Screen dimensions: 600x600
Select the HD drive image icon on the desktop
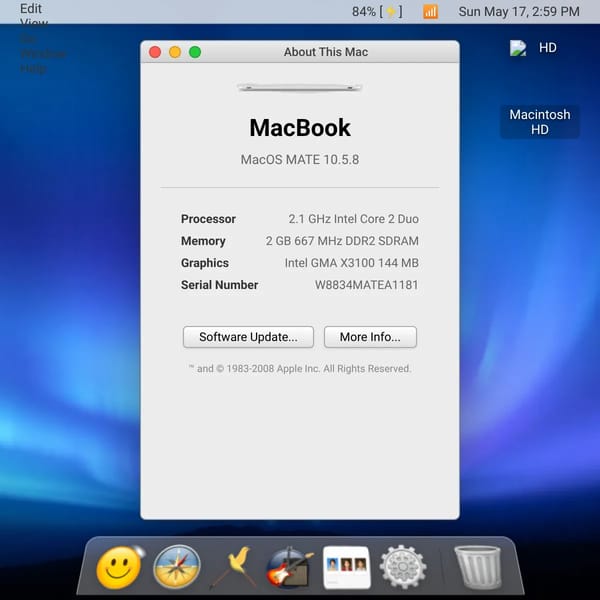click(x=518, y=48)
